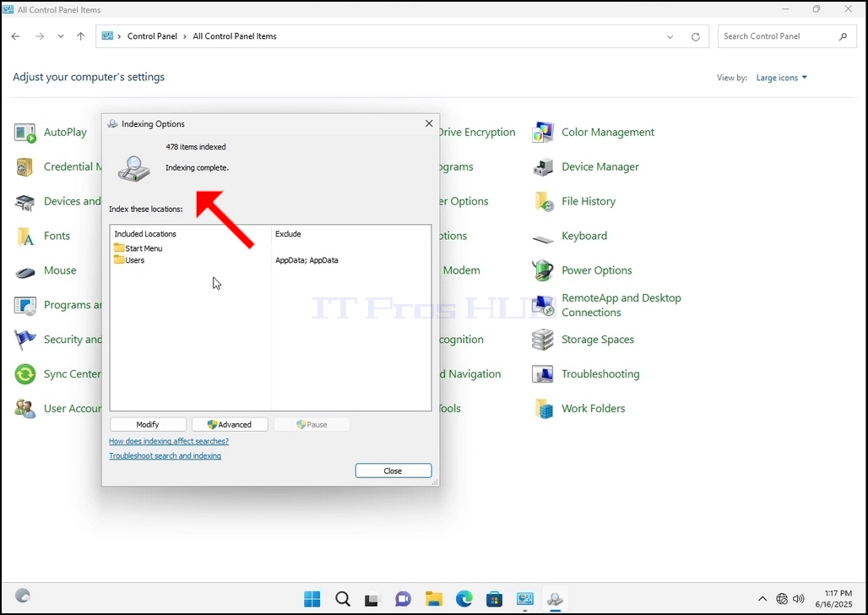The height and width of the screenshot is (615, 868).
Task: Dismiss Indexing Options dialog via X
Action: (429, 123)
